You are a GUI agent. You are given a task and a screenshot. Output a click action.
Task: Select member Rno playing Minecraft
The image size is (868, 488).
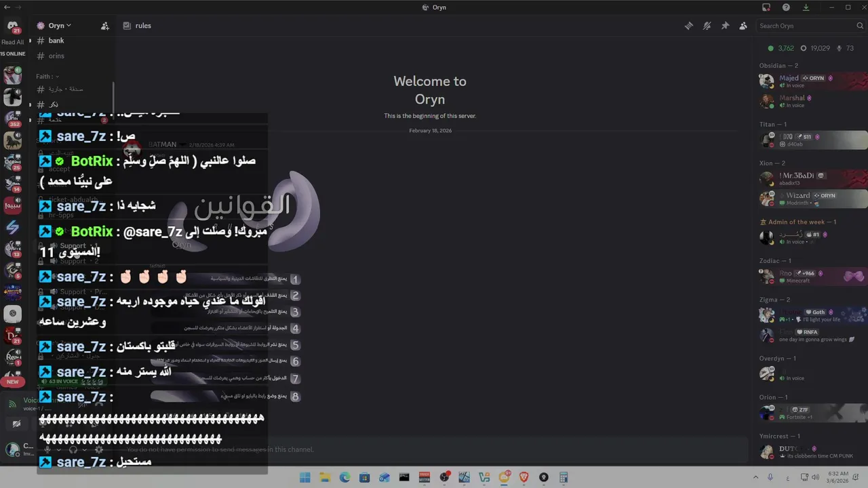(812, 277)
